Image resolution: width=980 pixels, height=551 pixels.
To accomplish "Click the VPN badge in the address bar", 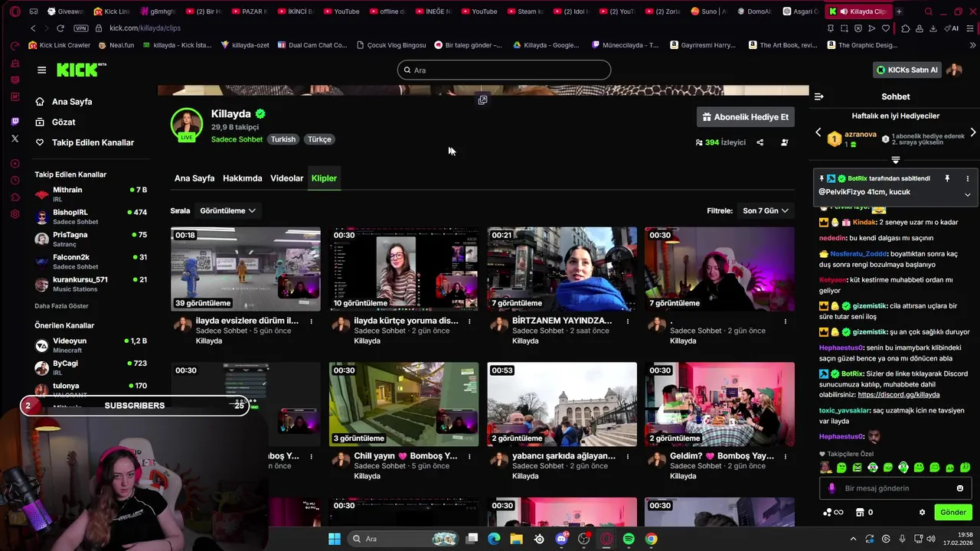I will click(x=81, y=28).
